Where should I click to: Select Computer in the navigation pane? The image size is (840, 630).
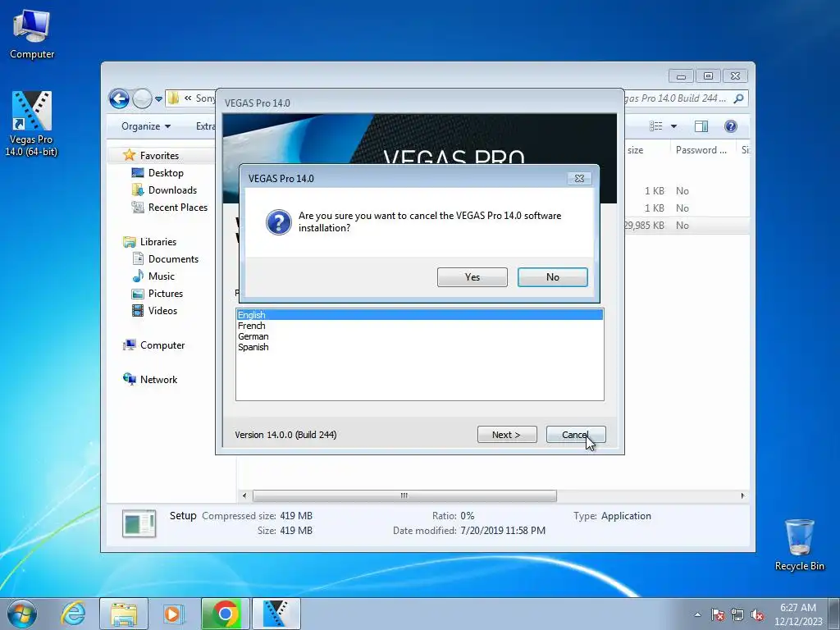(162, 345)
